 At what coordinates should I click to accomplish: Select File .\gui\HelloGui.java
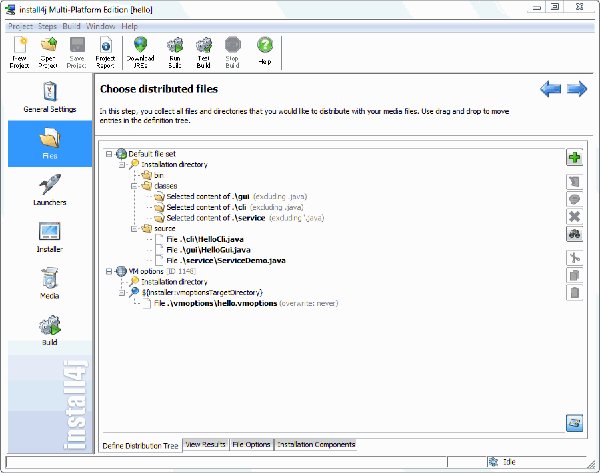pos(203,250)
